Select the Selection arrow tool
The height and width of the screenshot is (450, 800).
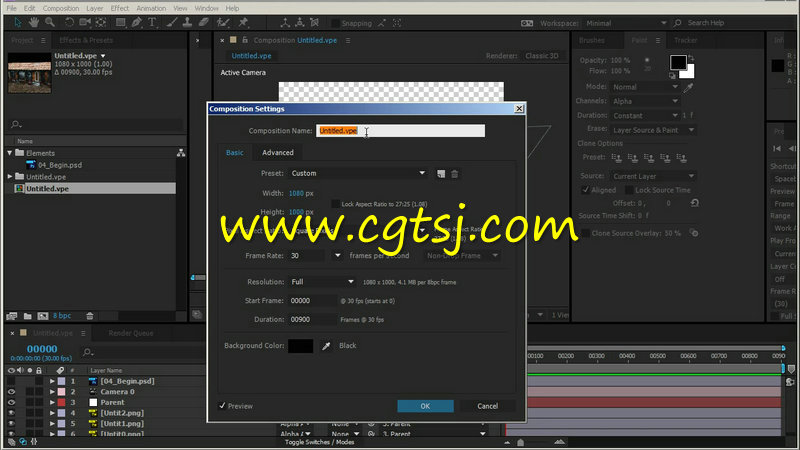17,22
